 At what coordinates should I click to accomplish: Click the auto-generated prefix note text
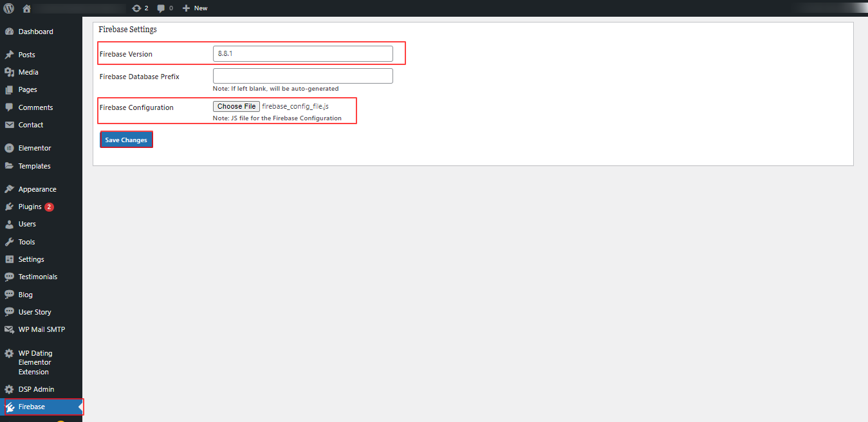[x=275, y=89]
